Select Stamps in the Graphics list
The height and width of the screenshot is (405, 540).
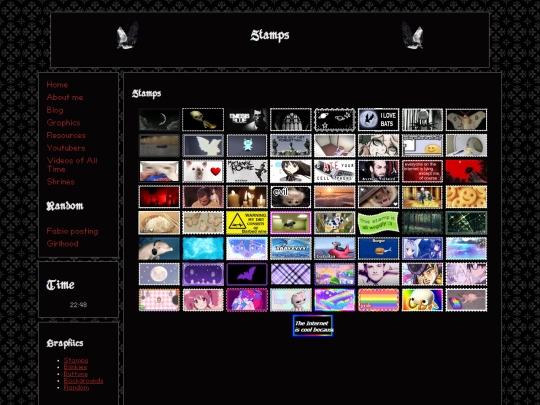click(76, 360)
